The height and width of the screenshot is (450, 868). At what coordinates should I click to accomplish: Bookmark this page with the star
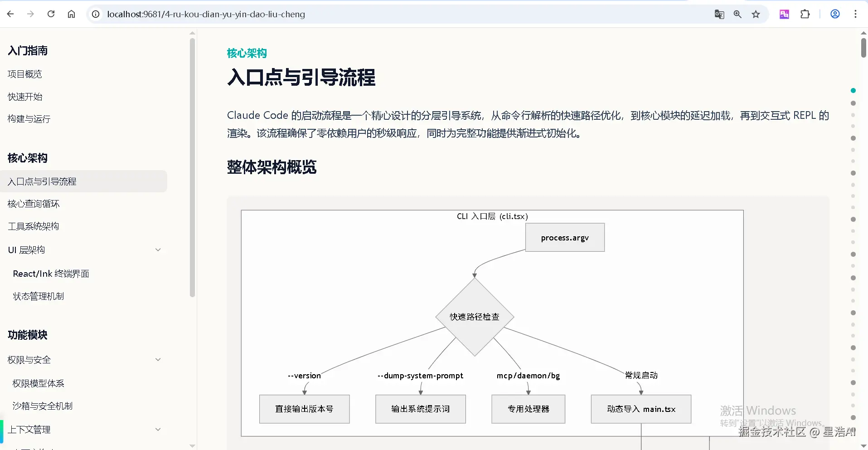(x=756, y=14)
